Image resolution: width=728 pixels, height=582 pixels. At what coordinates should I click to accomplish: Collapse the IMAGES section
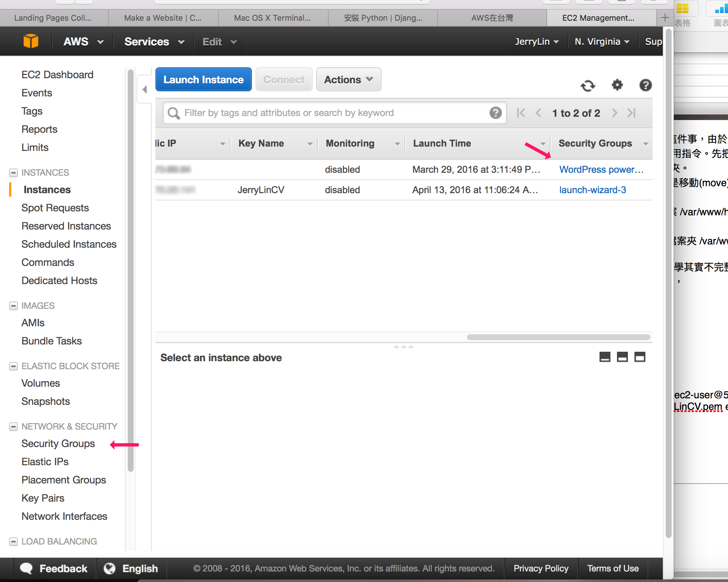click(x=13, y=306)
